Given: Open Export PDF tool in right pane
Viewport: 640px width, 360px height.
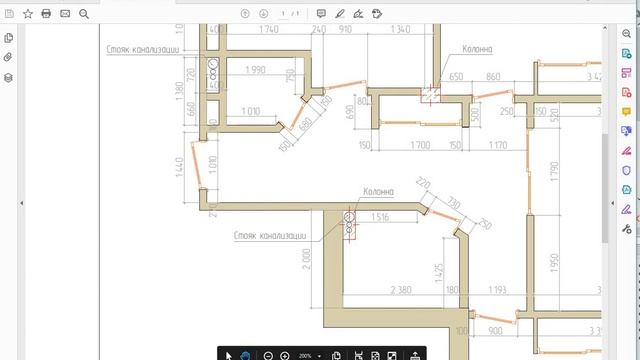Looking at the screenshot, I should click(x=627, y=53).
